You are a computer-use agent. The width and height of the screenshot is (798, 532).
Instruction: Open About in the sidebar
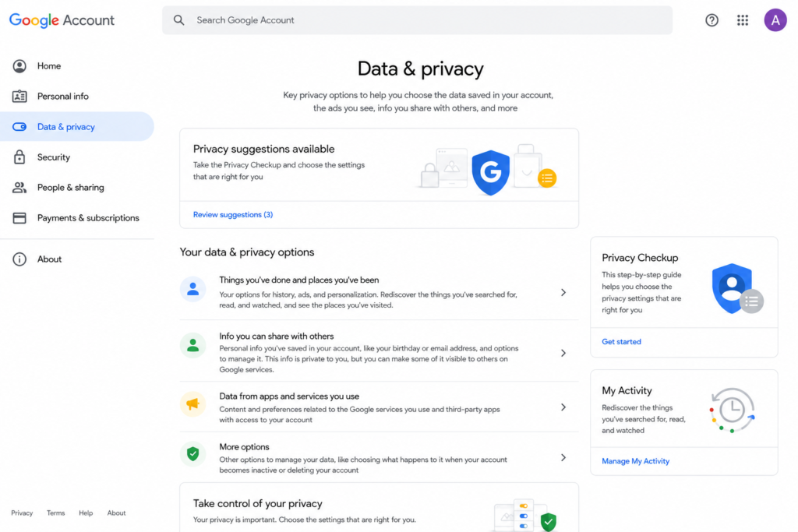77,259
